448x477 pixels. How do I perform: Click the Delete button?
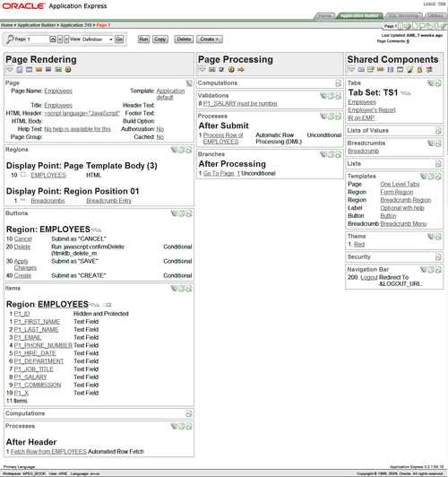(184, 39)
